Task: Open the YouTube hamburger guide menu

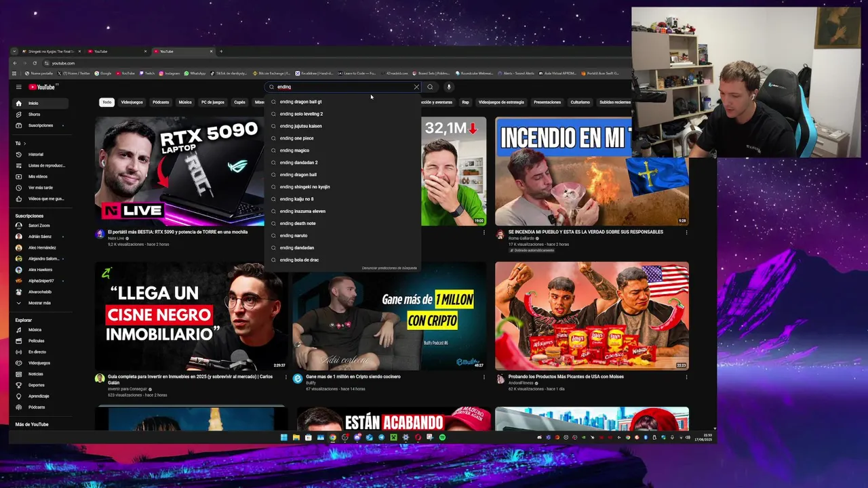Action: click(x=19, y=87)
